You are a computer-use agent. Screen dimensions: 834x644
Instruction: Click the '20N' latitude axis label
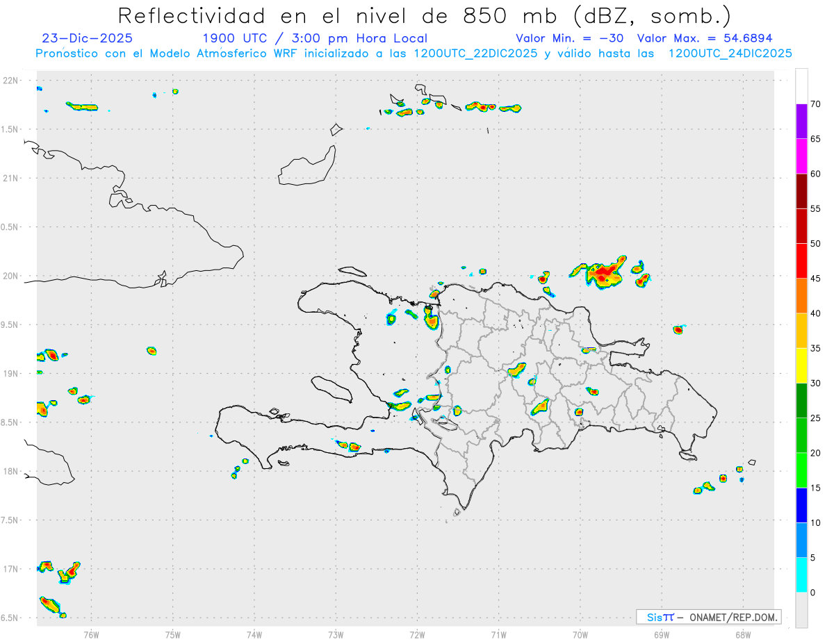click(x=11, y=276)
